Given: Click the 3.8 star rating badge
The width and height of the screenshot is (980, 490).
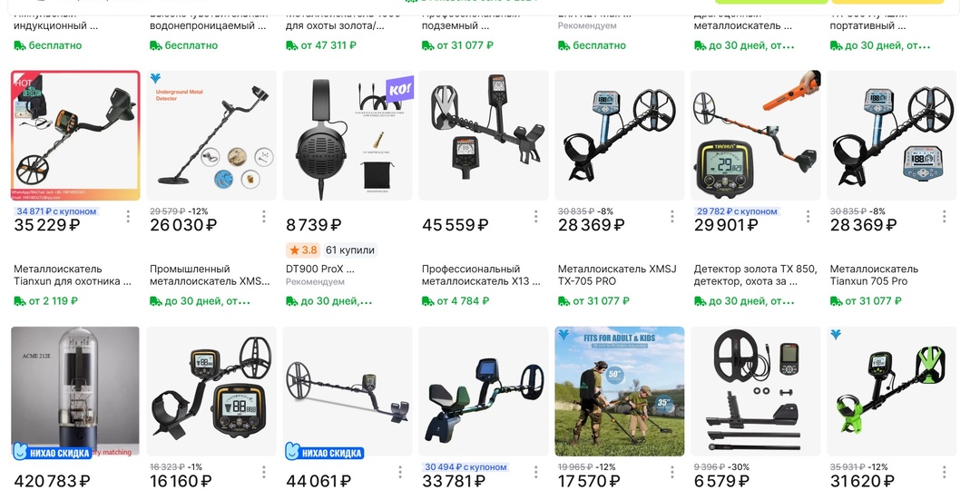Looking at the screenshot, I should pos(302,250).
